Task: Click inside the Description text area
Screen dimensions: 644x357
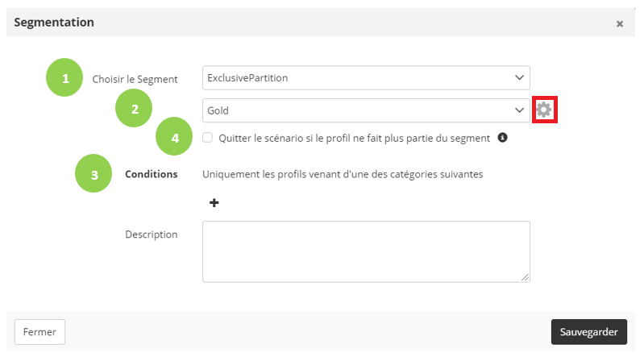Action: [x=366, y=251]
